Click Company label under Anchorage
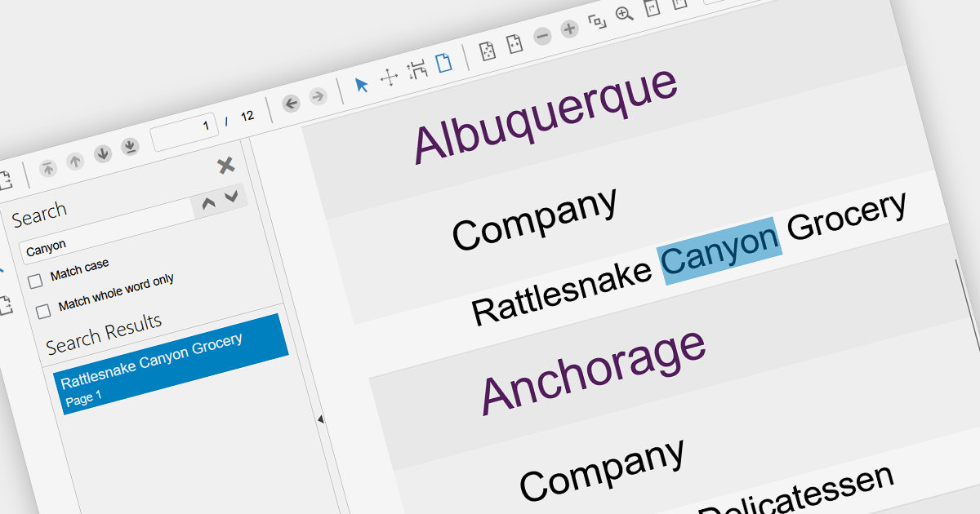Image resolution: width=980 pixels, height=514 pixels. tap(602, 470)
